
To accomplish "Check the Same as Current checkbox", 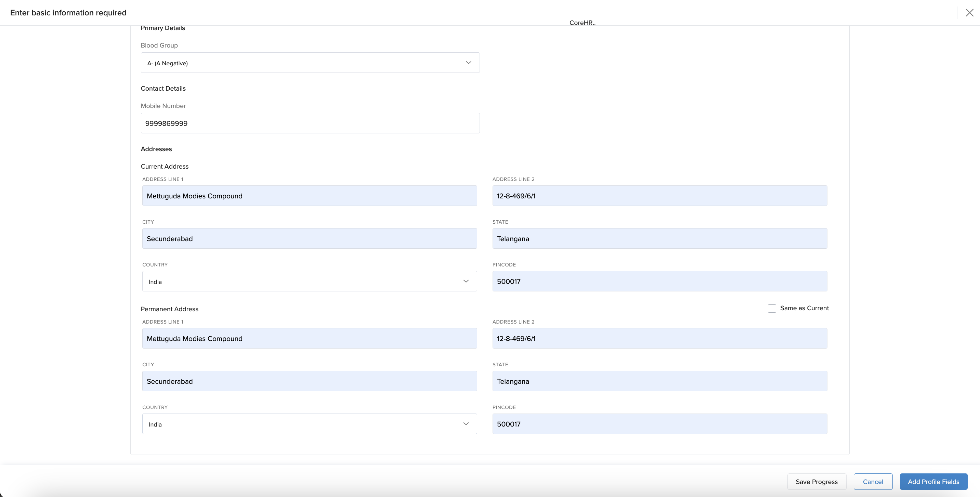I will click(772, 308).
